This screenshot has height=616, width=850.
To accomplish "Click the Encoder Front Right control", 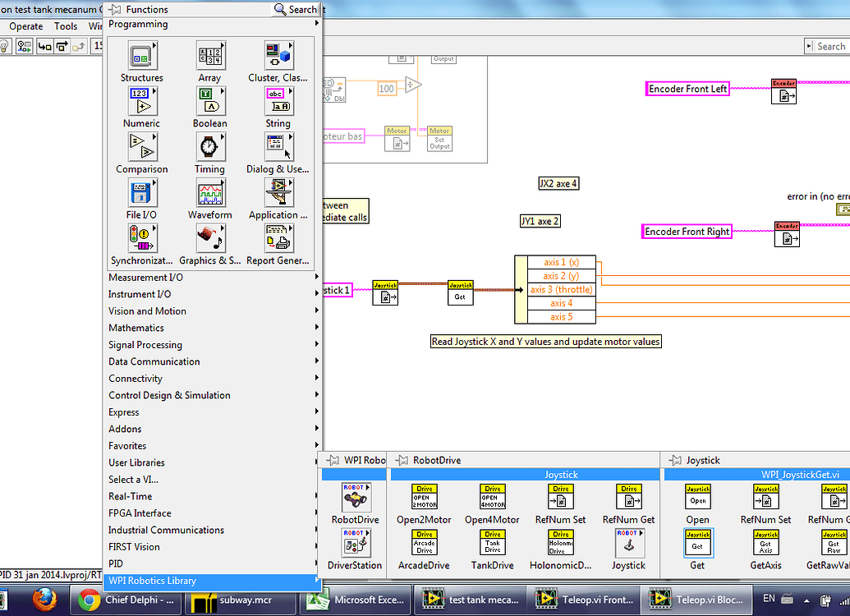I will (x=687, y=232).
